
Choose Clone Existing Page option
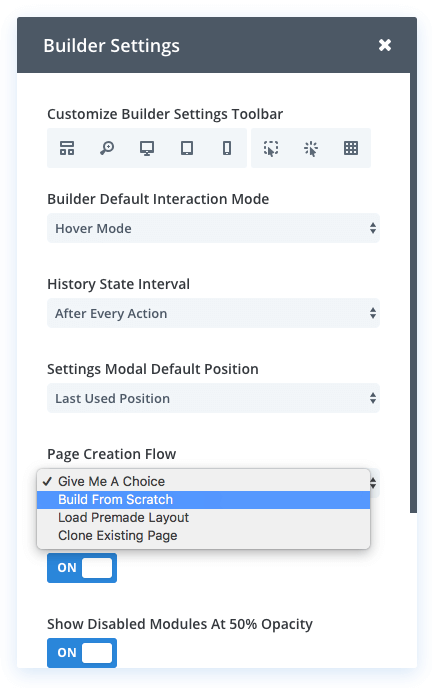click(204, 536)
